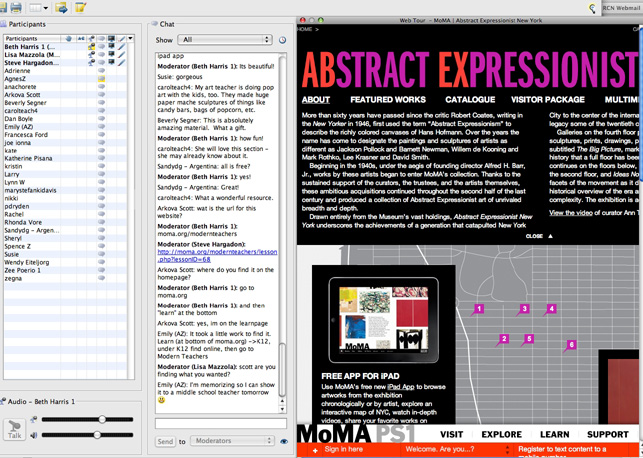The image size is (643, 458).
Task: Toggle Steve Hargadon chat permission
Action: (x=101, y=62)
